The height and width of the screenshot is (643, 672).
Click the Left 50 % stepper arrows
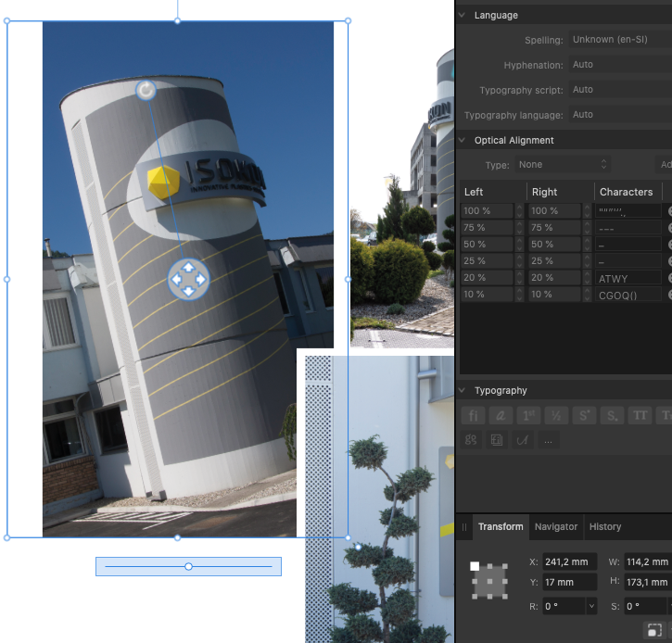[x=519, y=245]
